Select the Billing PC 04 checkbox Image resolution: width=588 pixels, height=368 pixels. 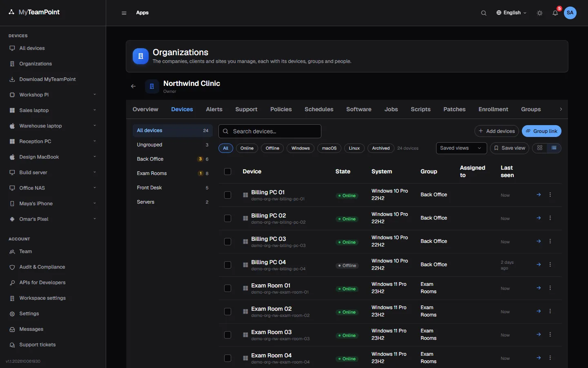click(228, 265)
